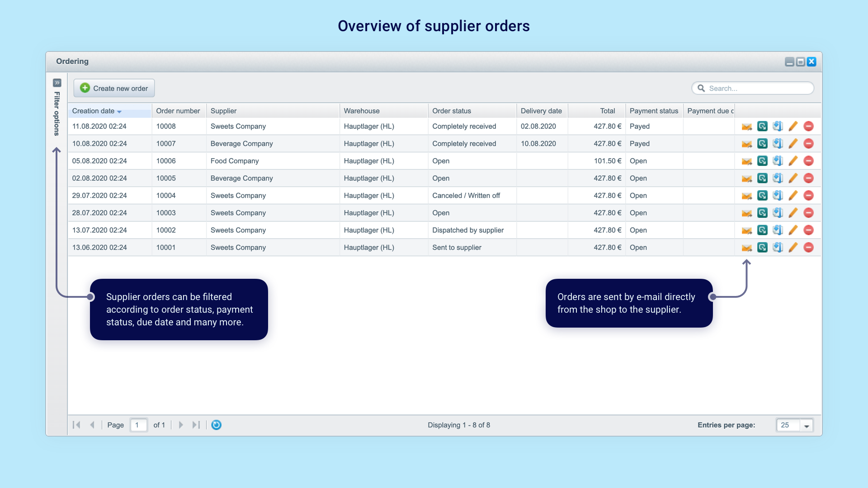Select order number 10003 cell
The width and height of the screenshot is (868, 488).
click(x=178, y=213)
